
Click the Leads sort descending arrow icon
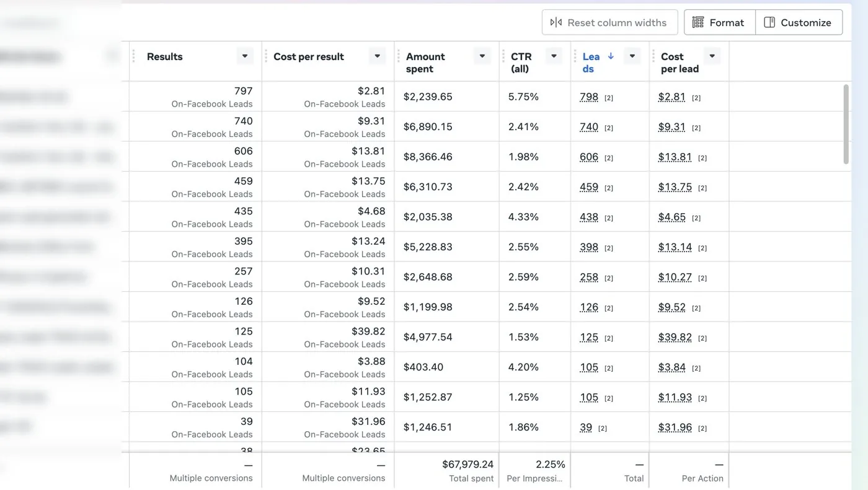click(611, 56)
